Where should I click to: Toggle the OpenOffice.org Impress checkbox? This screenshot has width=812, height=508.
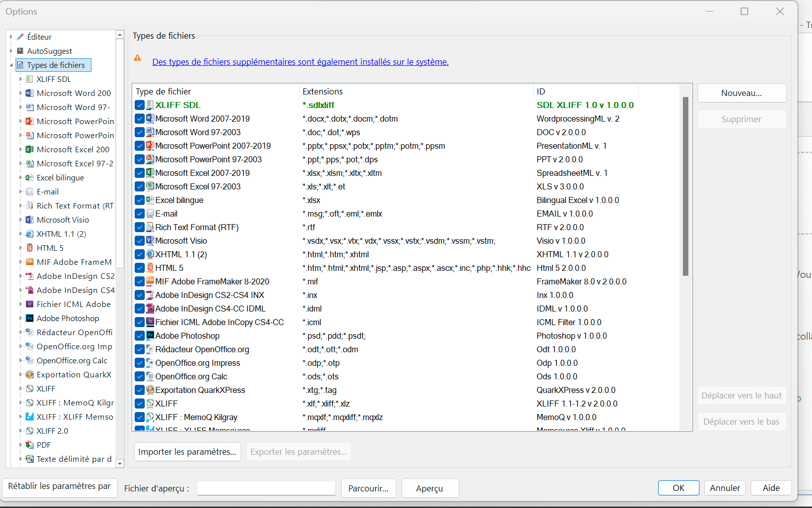point(140,363)
